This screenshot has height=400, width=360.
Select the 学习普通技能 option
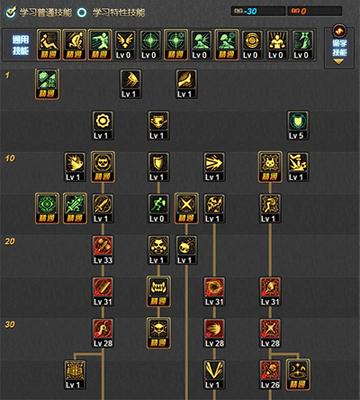click(x=39, y=13)
